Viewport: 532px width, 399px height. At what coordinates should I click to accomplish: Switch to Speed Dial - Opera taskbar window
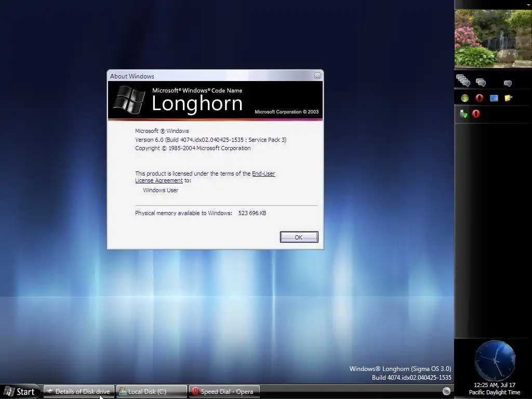click(224, 392)
